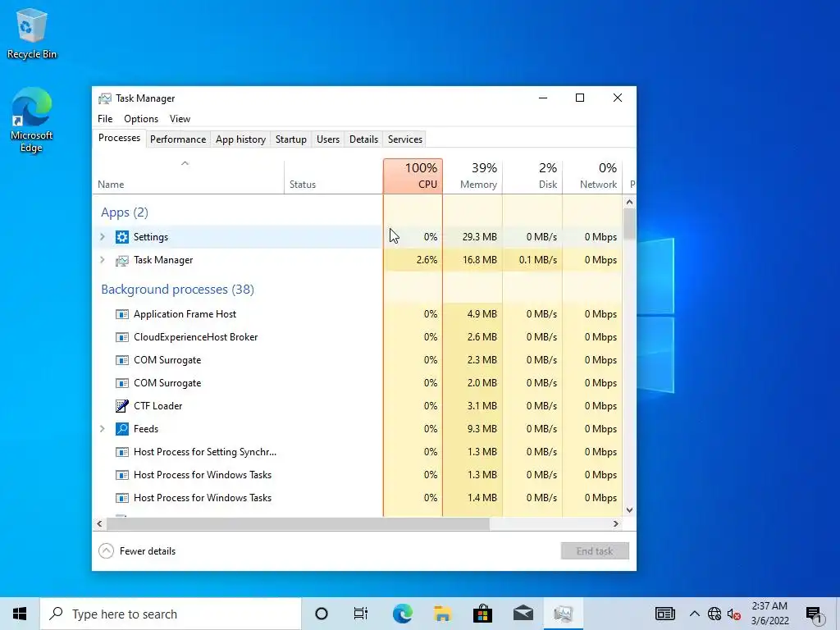Open the Windows Start menu
The image size is (840, 630).
pos(20,614)
